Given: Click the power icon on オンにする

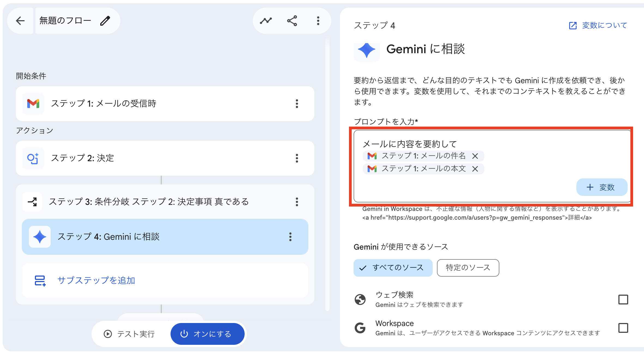Looking at the screenshot, I should (x=184, y=334).
